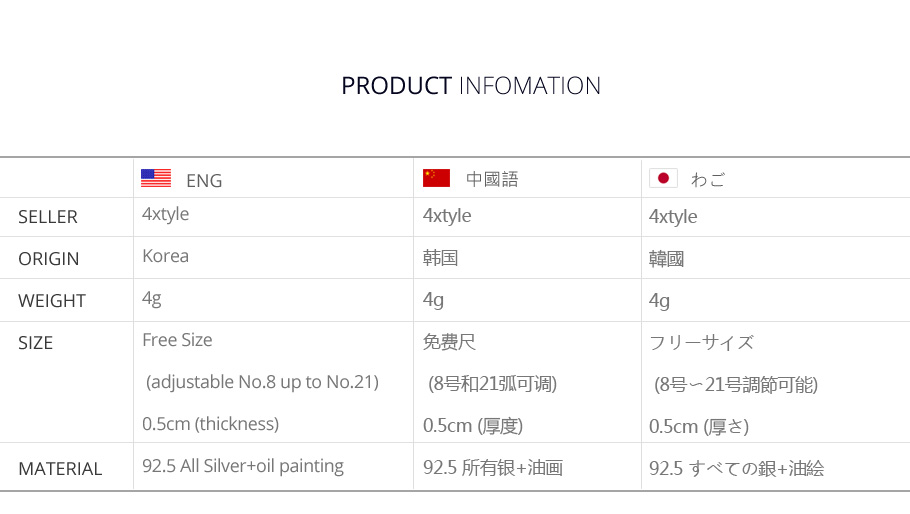Click the SELLER row label
The image size is (910, 514).
pyautogui.click(x=48, y=217)
